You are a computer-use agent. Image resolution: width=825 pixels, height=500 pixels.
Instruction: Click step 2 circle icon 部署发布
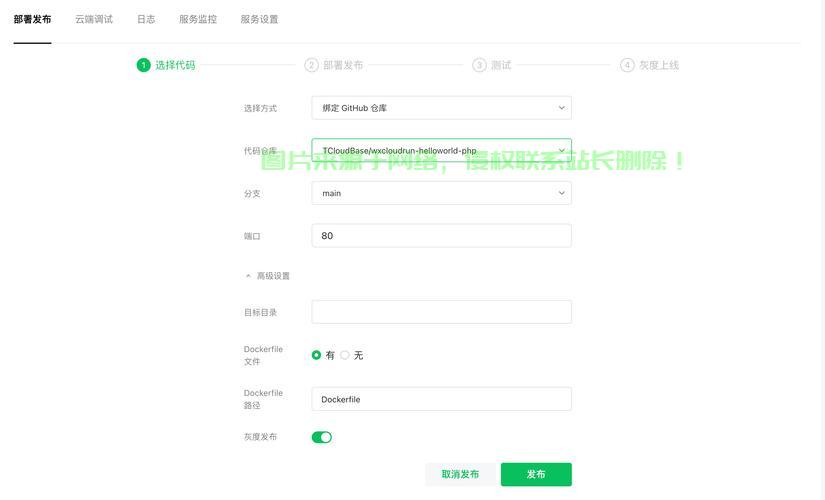(x=312, y=65)
